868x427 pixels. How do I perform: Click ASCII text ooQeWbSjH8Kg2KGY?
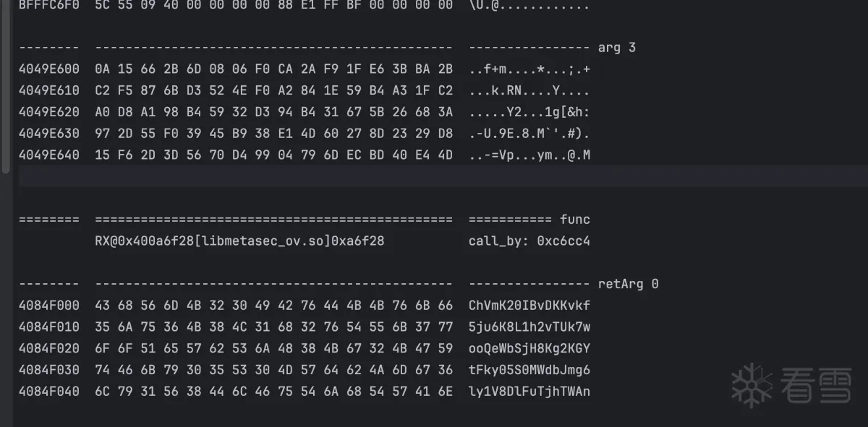(529, 348)
